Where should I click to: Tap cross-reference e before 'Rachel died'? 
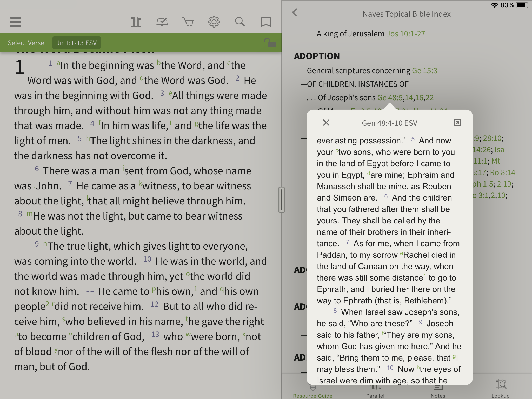point(402,253)
